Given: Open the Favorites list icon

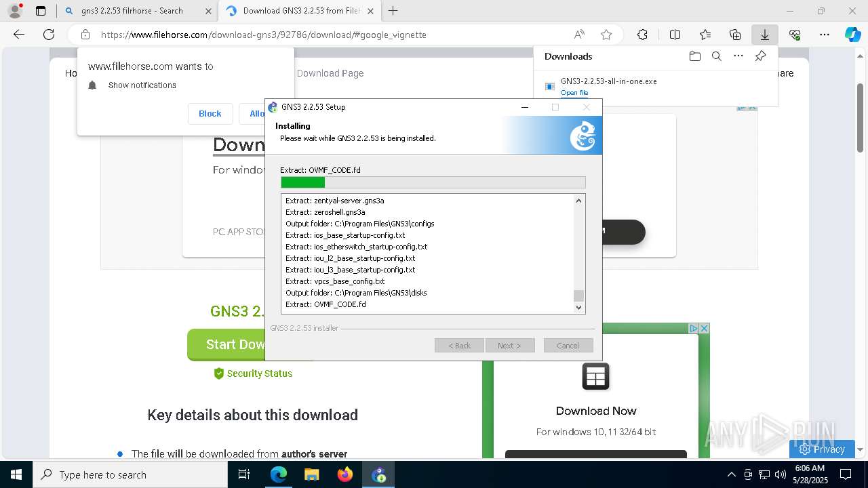Looking at the screenshot, I should pyautogui.click(x=705, y=35).
